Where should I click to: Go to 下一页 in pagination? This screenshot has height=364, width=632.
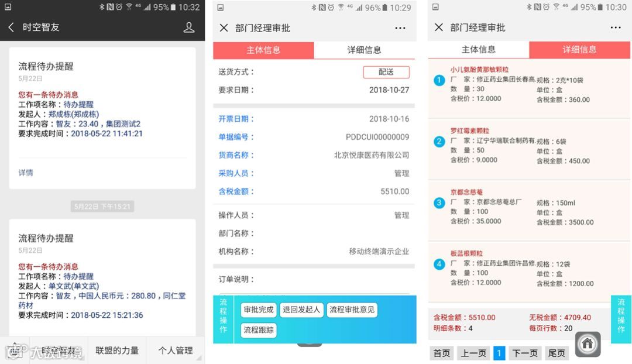[x=525, y=353]
